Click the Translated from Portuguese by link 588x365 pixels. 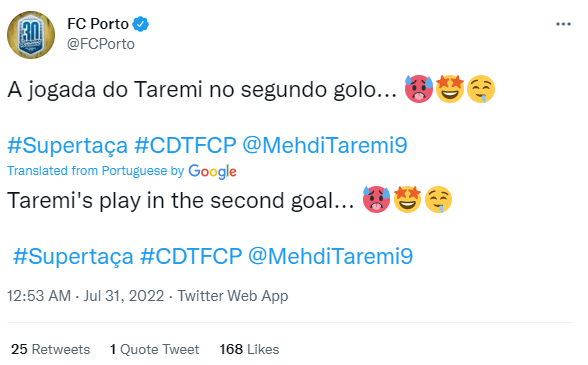[x=96, y=171]
